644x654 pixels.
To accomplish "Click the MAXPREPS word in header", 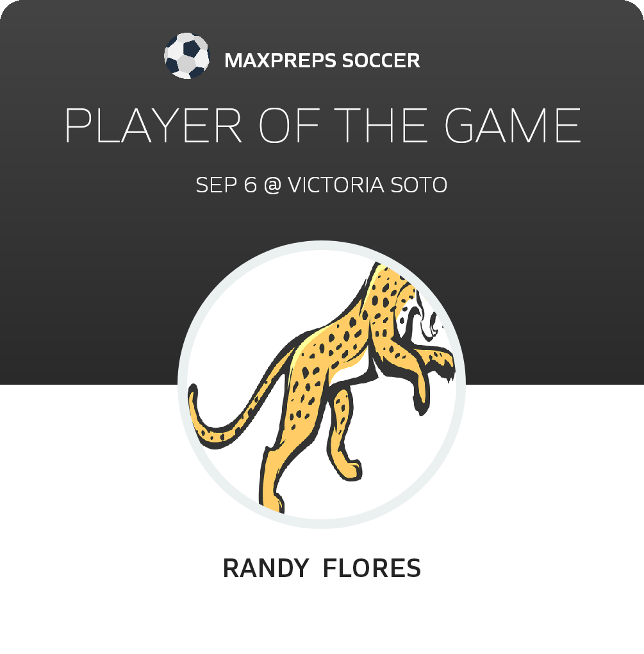I will point(280,60).
